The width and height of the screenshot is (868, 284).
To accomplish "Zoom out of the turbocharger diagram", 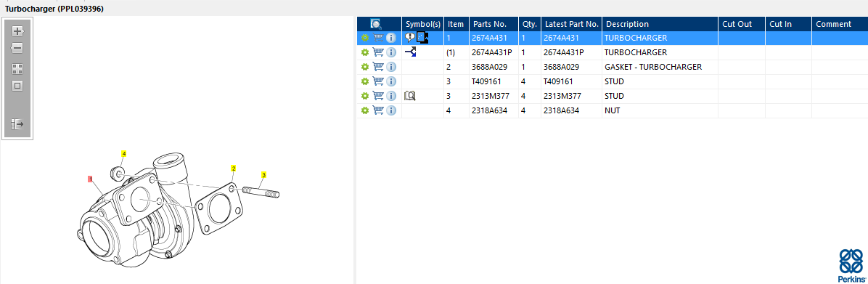I will coord(17,48).
